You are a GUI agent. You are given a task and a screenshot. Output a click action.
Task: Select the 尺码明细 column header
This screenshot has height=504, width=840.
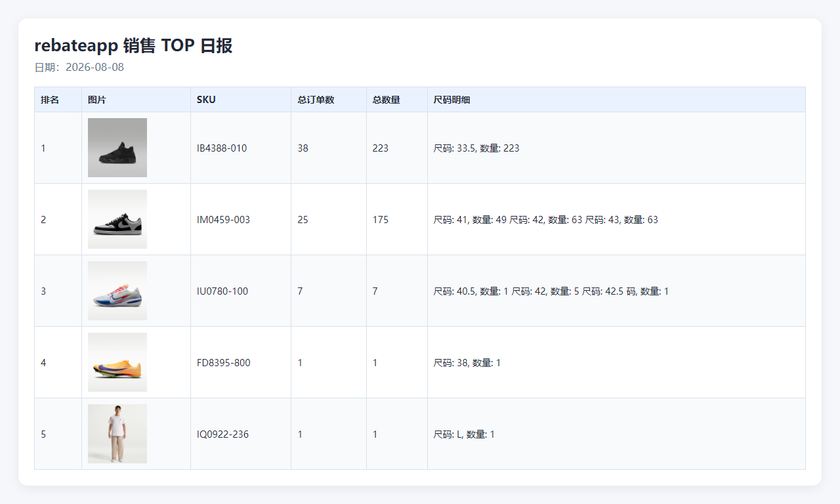(x=451, y=100)
